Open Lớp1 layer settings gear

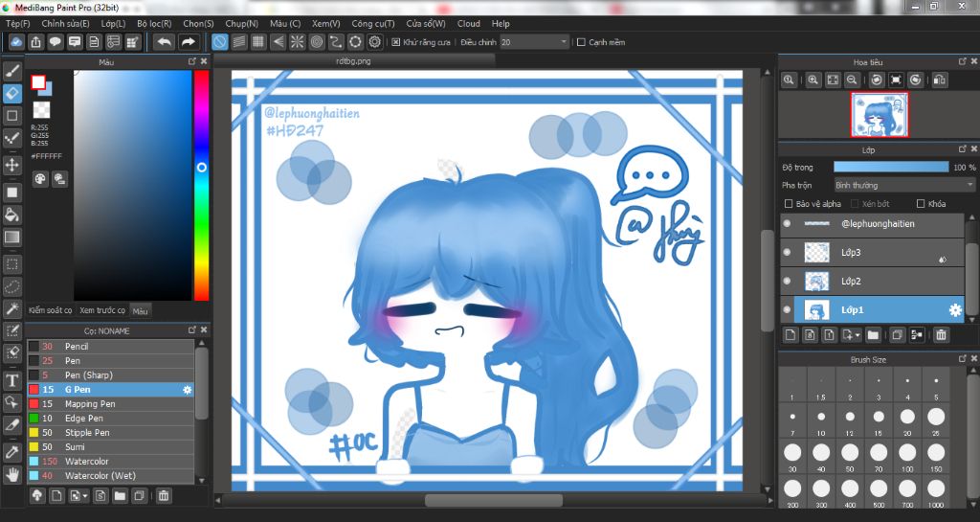[x=955, y=310]
